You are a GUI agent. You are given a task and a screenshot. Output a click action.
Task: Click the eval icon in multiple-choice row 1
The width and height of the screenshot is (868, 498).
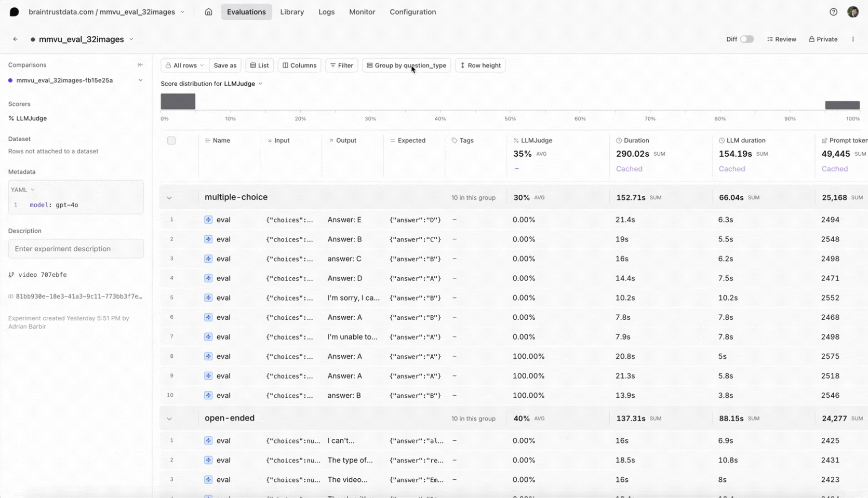tap(208, 220)
